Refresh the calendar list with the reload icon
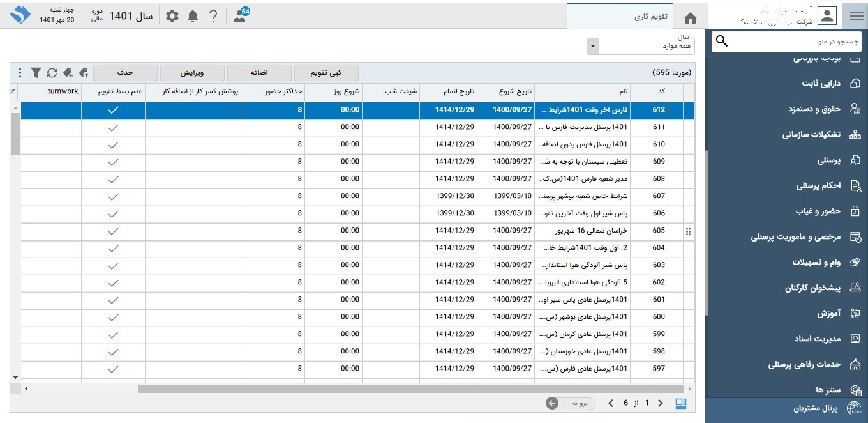Viewport: 868px width, 423px height. [x=52, y=72]
